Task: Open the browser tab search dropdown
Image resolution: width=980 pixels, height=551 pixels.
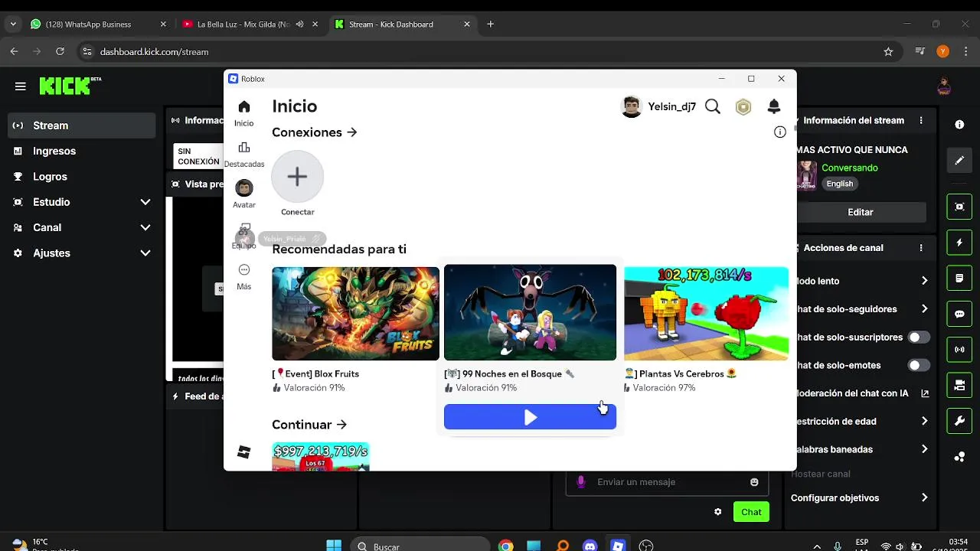Action: tap(13, 24)
